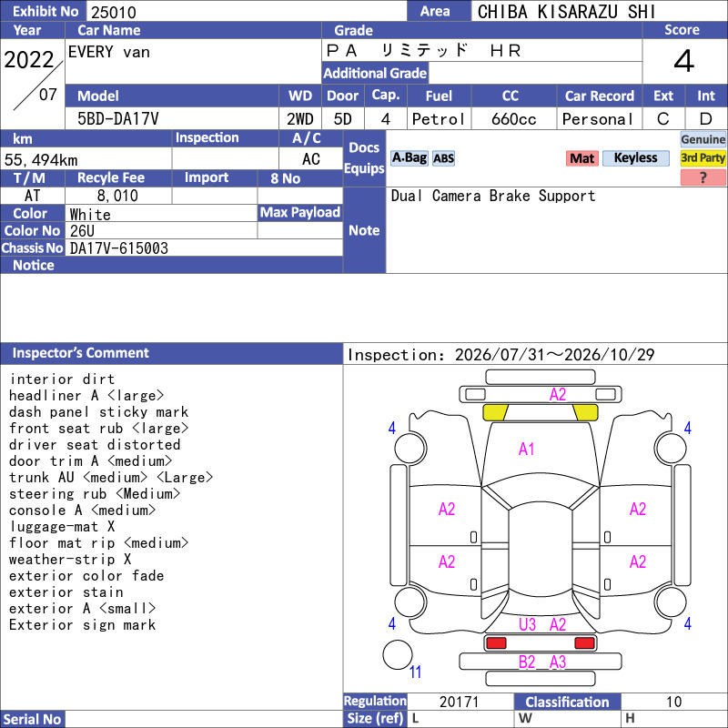The image size is (728, 728).
Task: Click the AT transmission value
Action: point(32,196)
